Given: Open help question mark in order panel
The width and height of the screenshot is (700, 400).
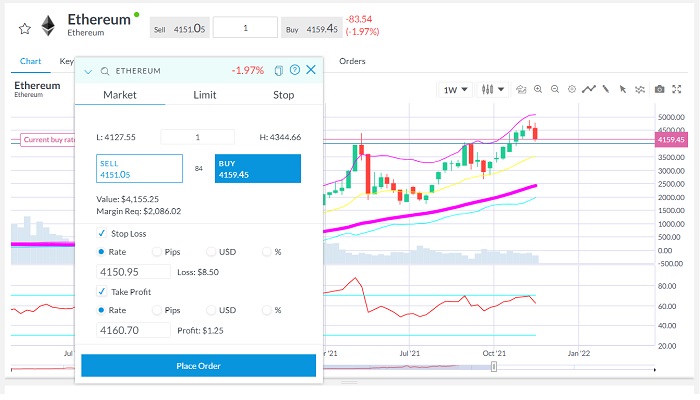Looking at the screenshot, I should point(295,70).
